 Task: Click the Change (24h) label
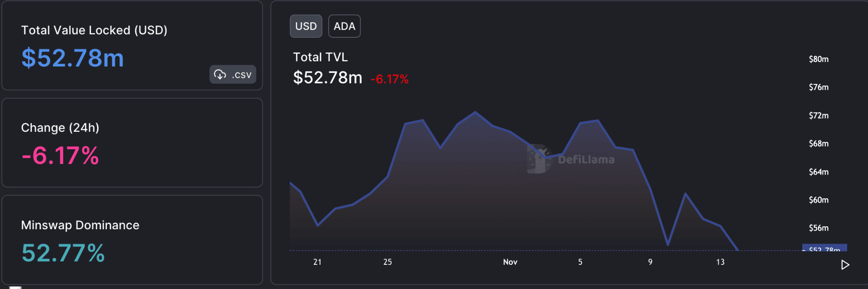60,128
